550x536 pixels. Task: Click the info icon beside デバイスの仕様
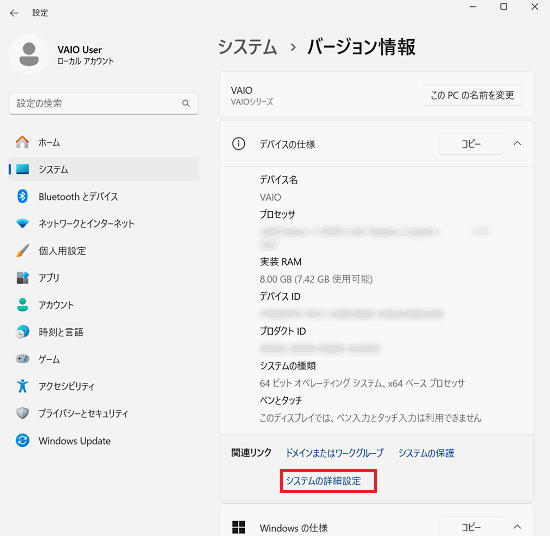239,144
